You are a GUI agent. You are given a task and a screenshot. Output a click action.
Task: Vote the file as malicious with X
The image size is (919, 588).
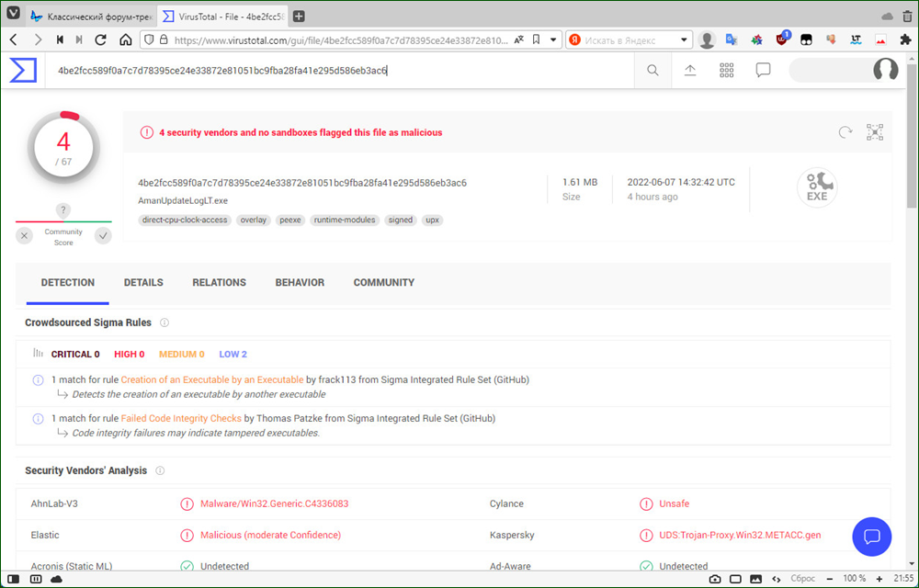point(24,236)
